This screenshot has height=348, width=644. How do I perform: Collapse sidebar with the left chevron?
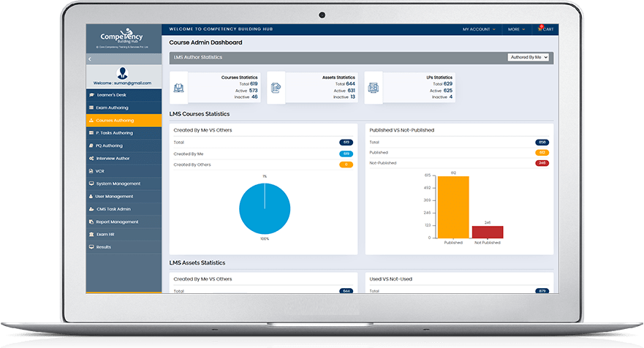click(90, 58)
